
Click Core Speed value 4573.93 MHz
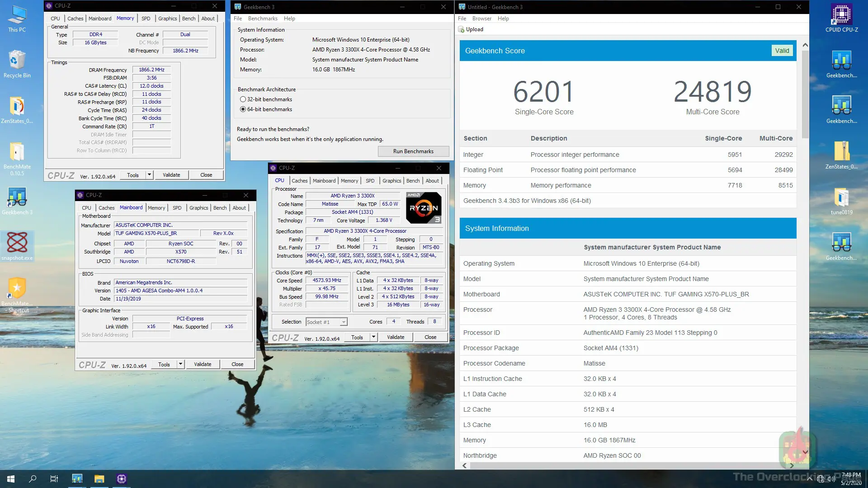pyautogui.click(x=327, y=280)
